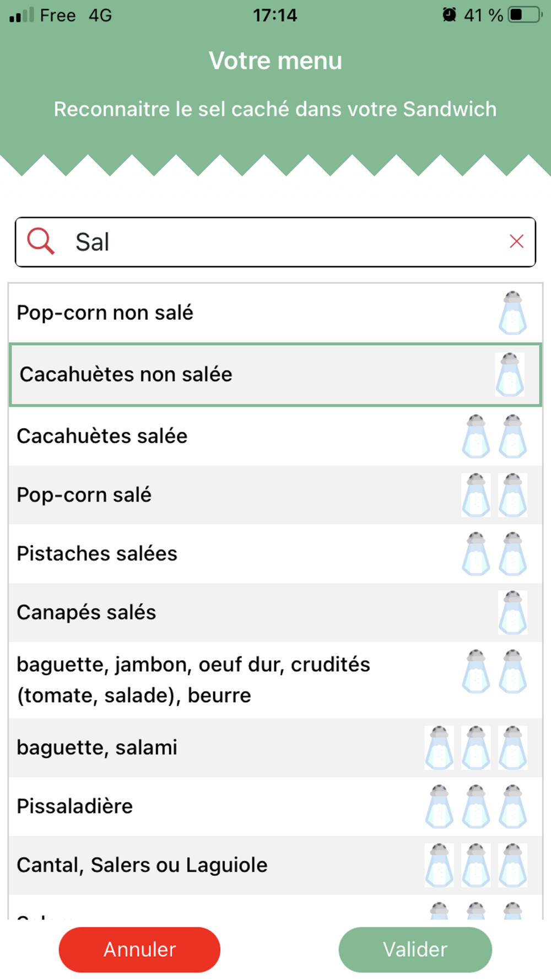Image resolution: width=551 pixels, height=980 pixels.
Task: Click the leftmost salt shaker beside Pissaladière
Action: [x=439, y=806]
